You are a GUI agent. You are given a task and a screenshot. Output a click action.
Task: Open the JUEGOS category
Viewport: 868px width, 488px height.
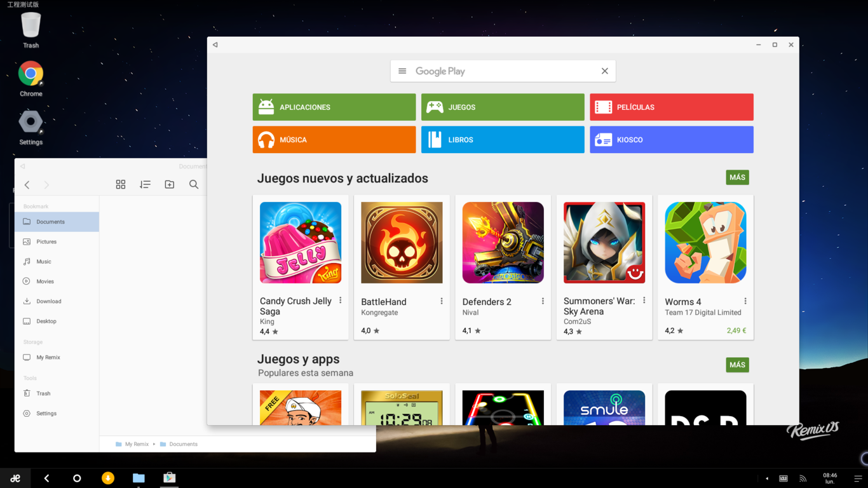point(502,107)
